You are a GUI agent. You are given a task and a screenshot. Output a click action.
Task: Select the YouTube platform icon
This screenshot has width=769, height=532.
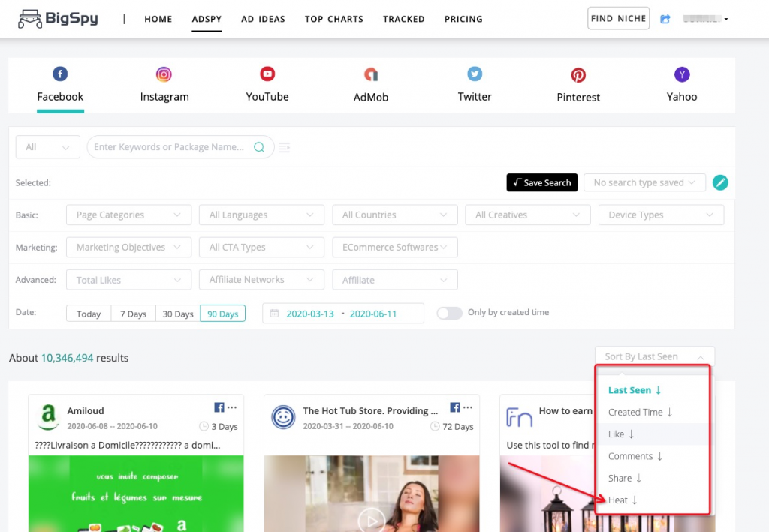267,74
